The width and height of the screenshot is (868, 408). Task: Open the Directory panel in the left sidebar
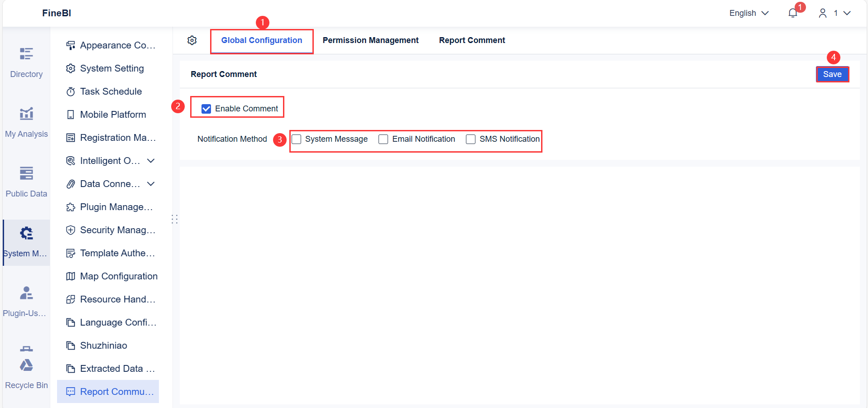tap(26, 61)
